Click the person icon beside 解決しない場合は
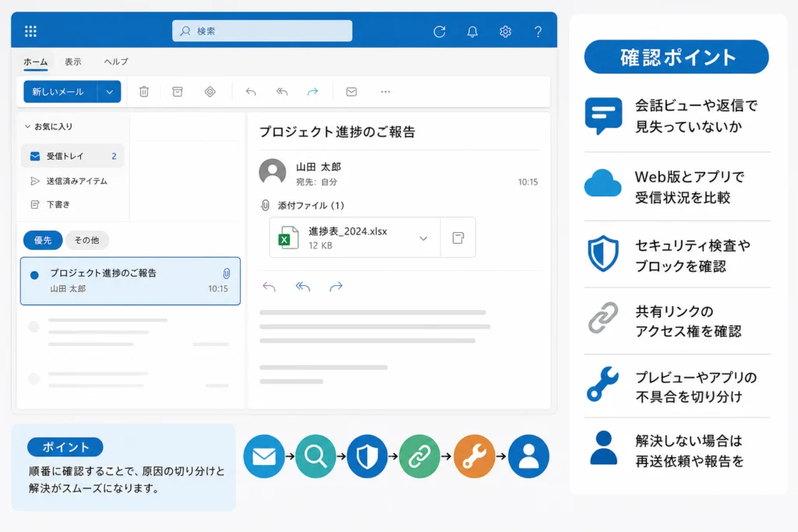The width and height of the screenshot is (798, 532). pyautogui.click(x=604, y=448)
